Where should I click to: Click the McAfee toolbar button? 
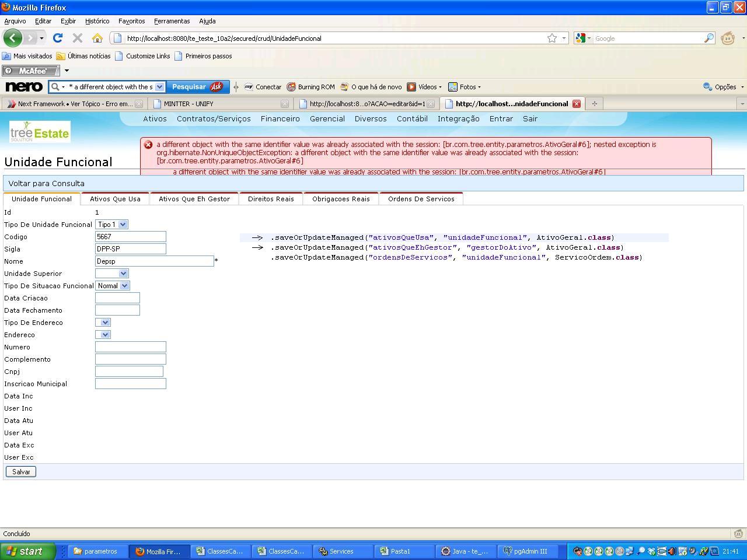[31, 71]
